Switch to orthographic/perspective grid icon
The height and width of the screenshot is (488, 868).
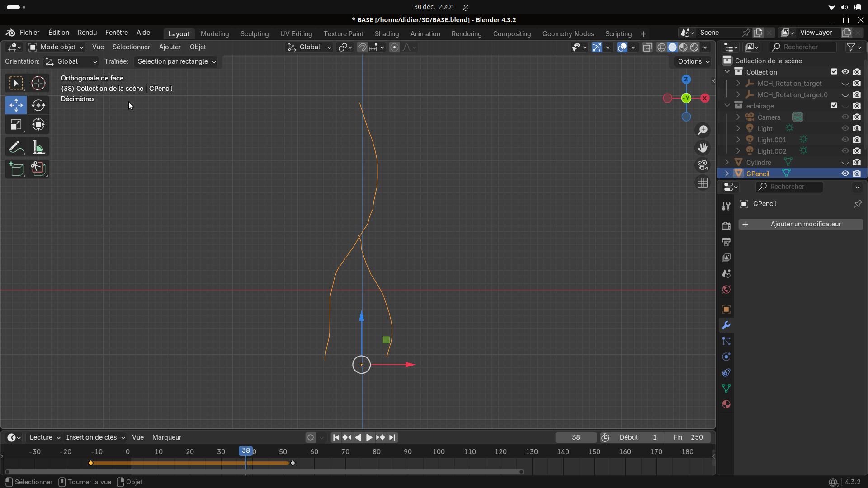703,183
